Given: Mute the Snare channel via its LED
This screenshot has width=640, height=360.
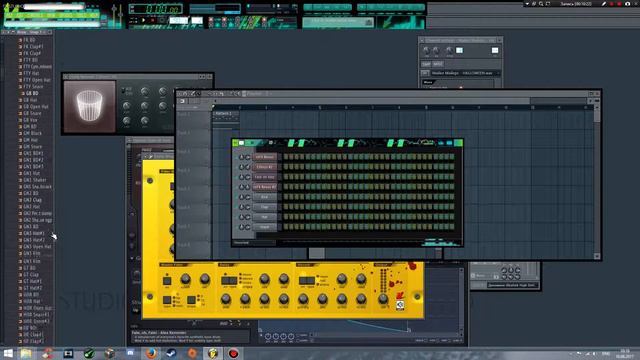Looking at the screenshot, I should click(236, 227).
